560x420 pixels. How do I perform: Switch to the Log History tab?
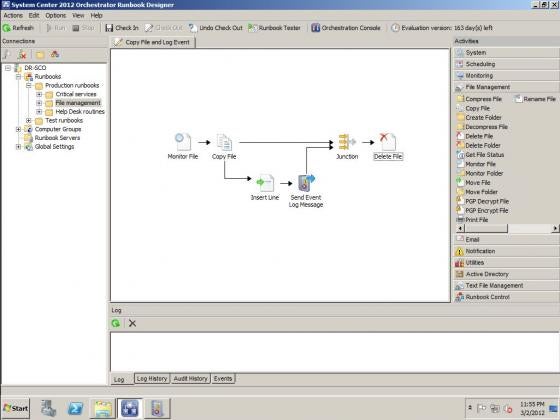[x=152, y=379]
